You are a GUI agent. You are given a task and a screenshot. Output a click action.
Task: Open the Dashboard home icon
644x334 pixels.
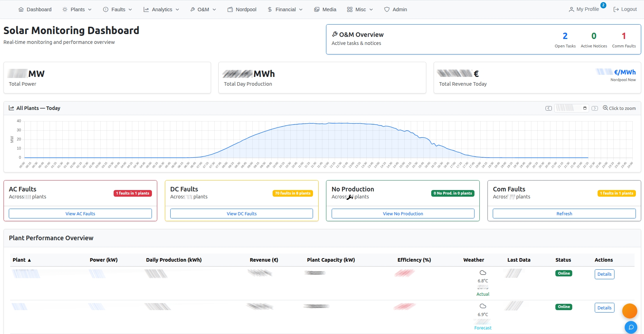tap(21, 9)
